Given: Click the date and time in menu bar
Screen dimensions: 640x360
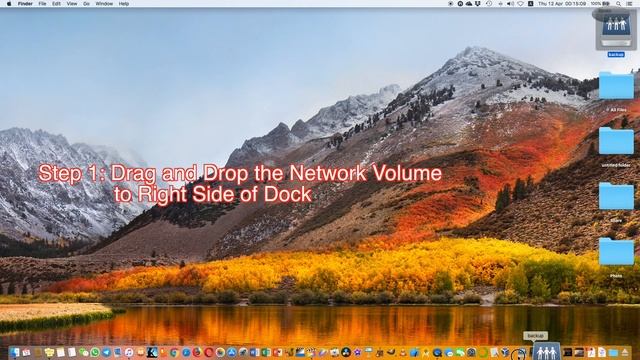Looking at the screenshot, I should pyautogui.click(x=562, y=4).
